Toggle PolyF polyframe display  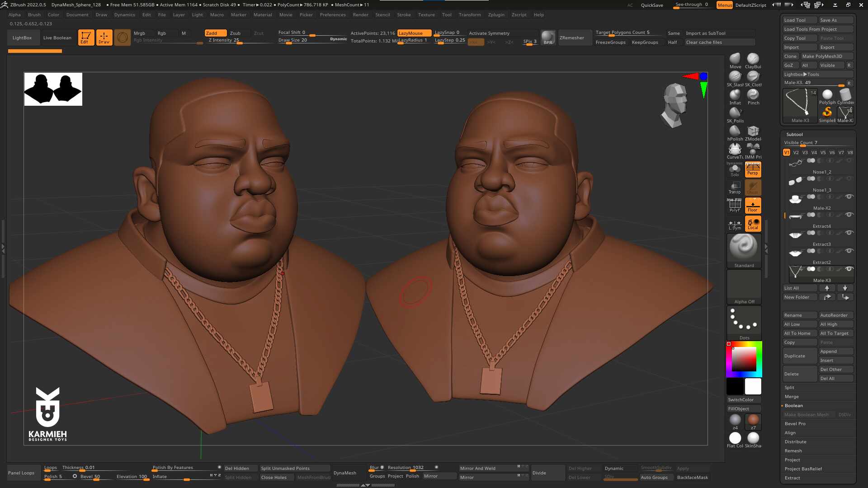(x=735, y=206)
